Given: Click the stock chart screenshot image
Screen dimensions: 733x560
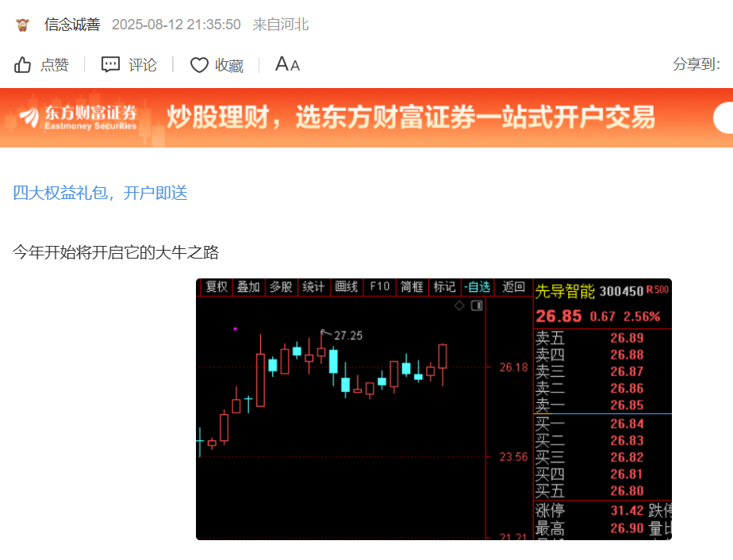Looking at the screenshot, I should [x=434, y=409].
